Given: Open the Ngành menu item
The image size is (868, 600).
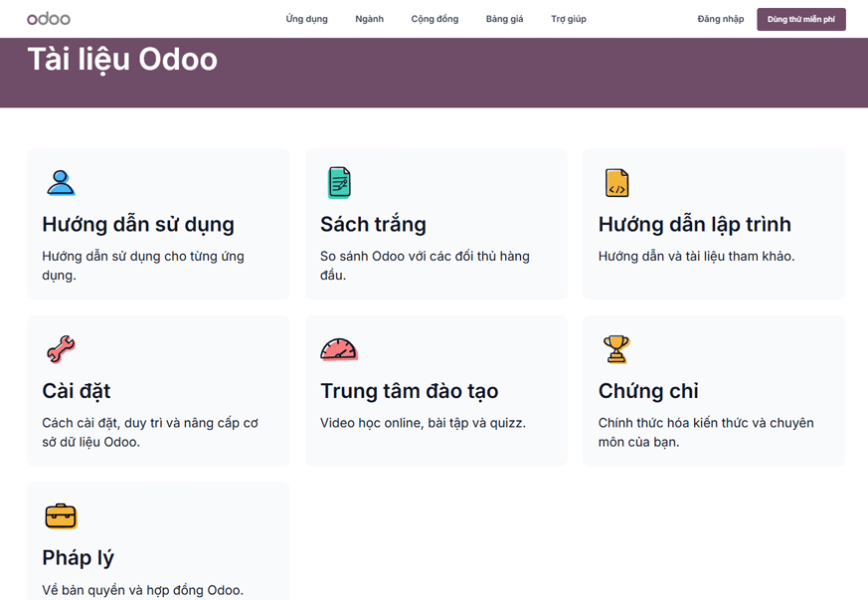Looking at the screenshot, I should click(369, 18).
